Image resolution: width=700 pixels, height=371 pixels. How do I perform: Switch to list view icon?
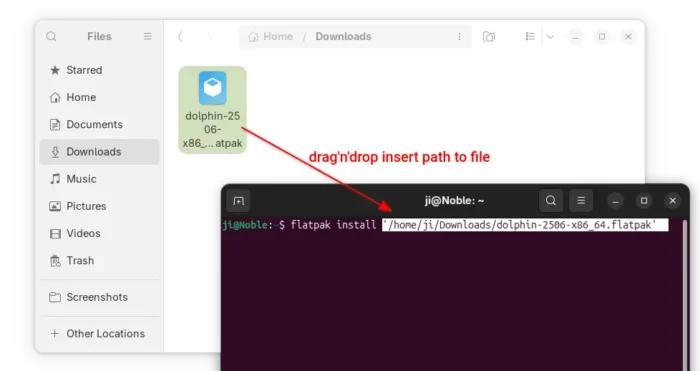pyautogui.click(x=530, y=36)
